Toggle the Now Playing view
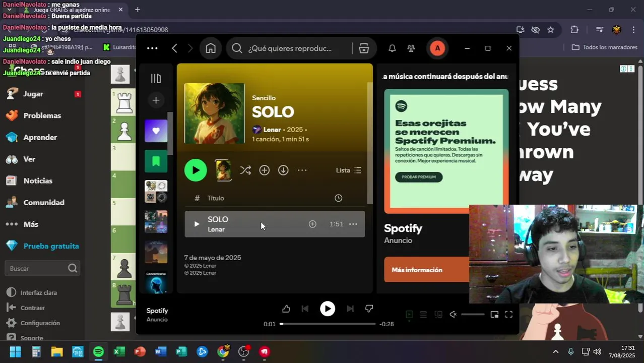 coord(409,315)
